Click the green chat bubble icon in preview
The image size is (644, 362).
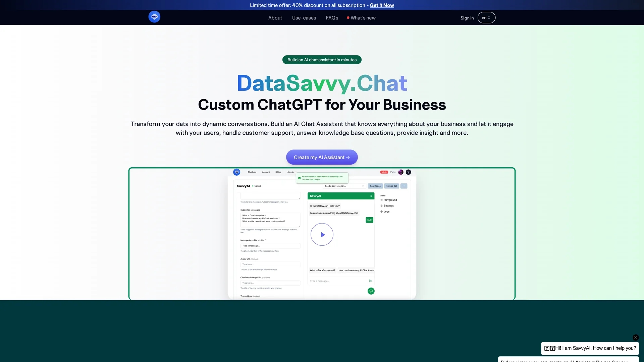(x=371, y=291)
